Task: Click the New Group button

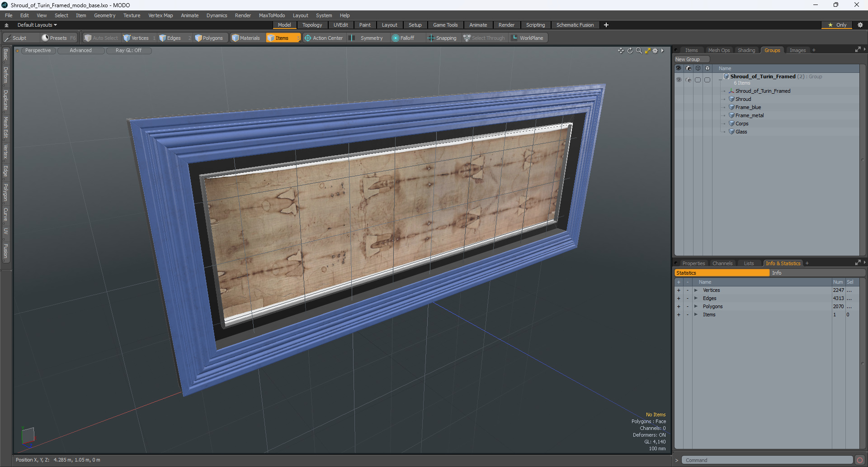Action: [x=691, y=59]
